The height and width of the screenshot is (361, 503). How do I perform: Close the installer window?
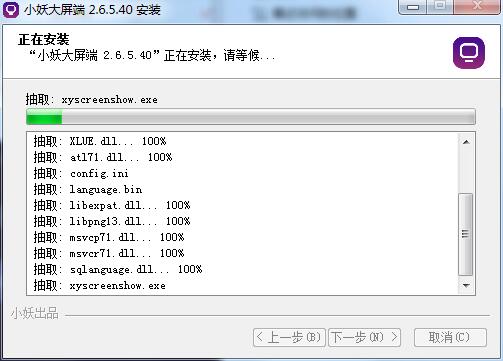point(478,7)
